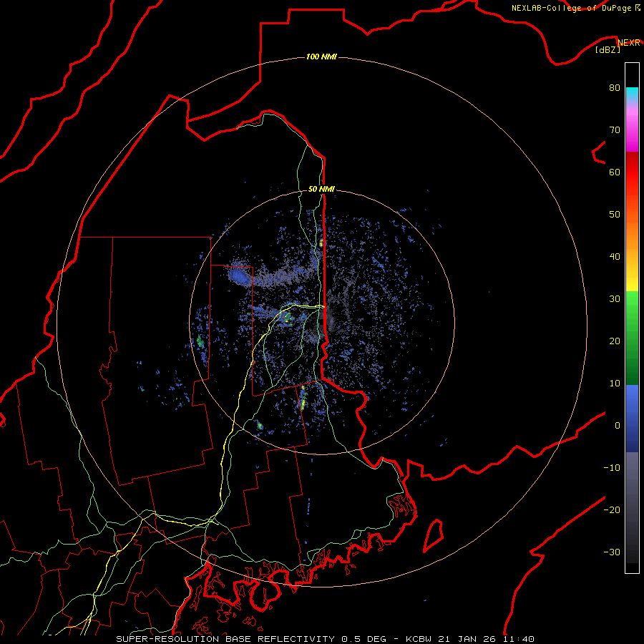Click the NEXR label above the scale

629,43
